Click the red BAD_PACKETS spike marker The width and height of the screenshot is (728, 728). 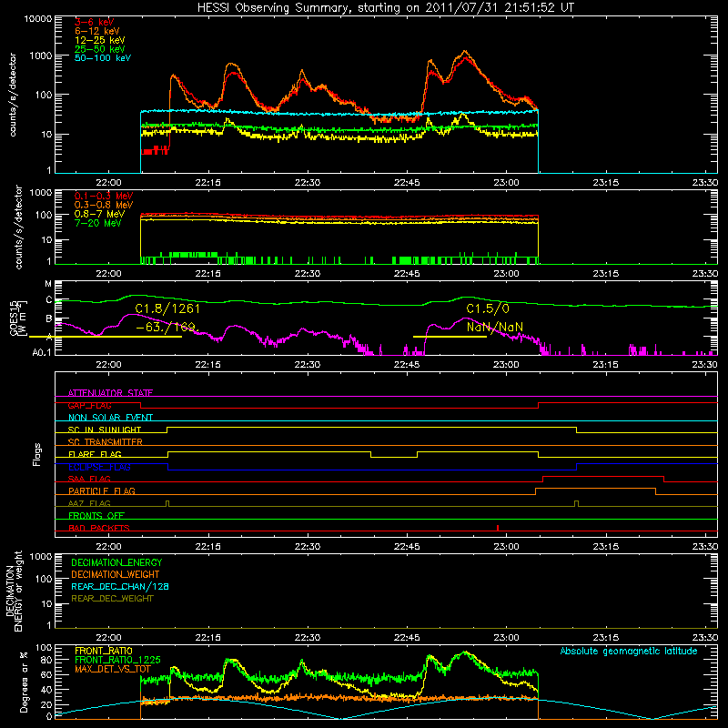click(x=498, y=528)
